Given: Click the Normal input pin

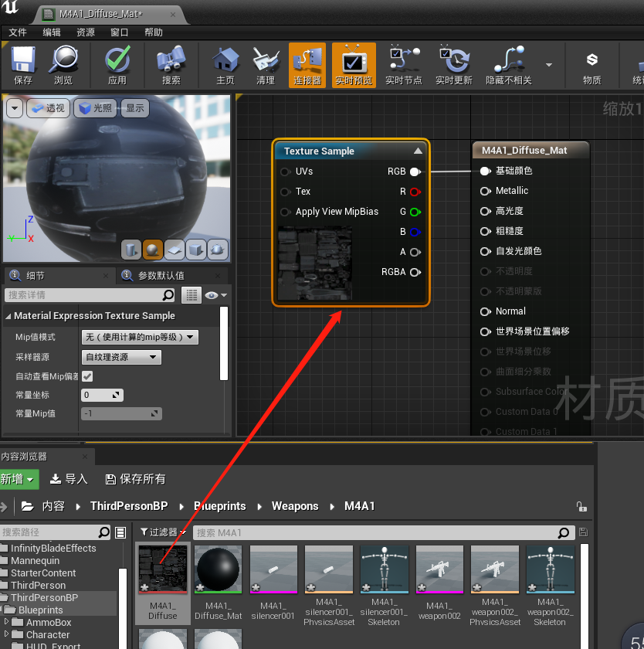Looking at the screenshot, I should tap(485, 311).
